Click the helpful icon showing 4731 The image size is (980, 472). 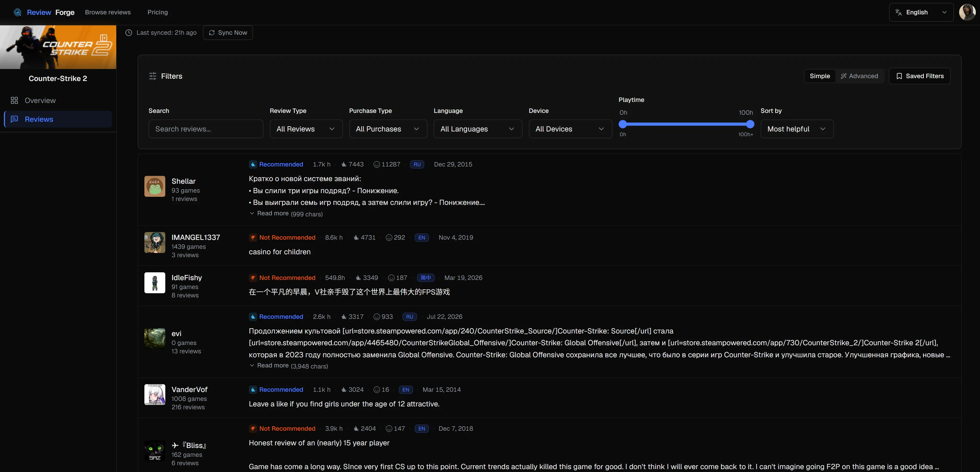(356, 238)
